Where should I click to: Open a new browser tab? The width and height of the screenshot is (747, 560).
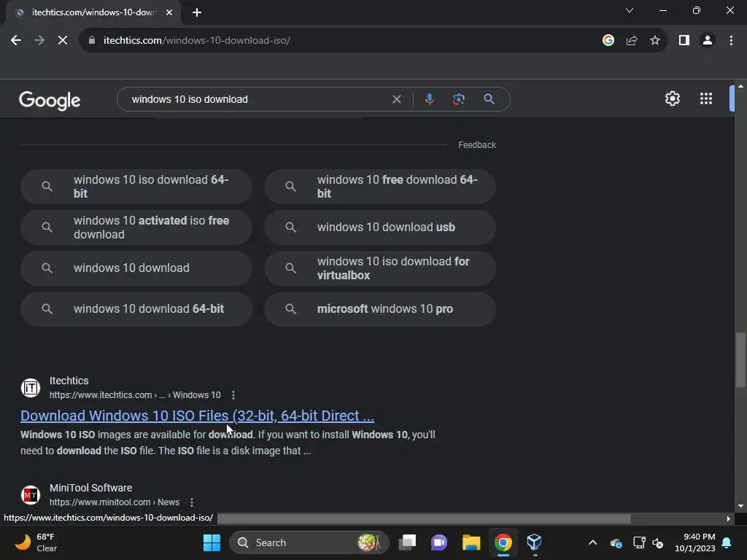pyautogui.click(x=197, y=12)
